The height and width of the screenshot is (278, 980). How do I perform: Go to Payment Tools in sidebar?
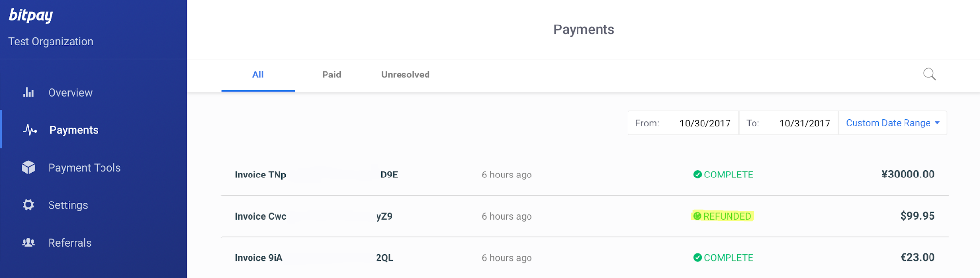(84, 168)
